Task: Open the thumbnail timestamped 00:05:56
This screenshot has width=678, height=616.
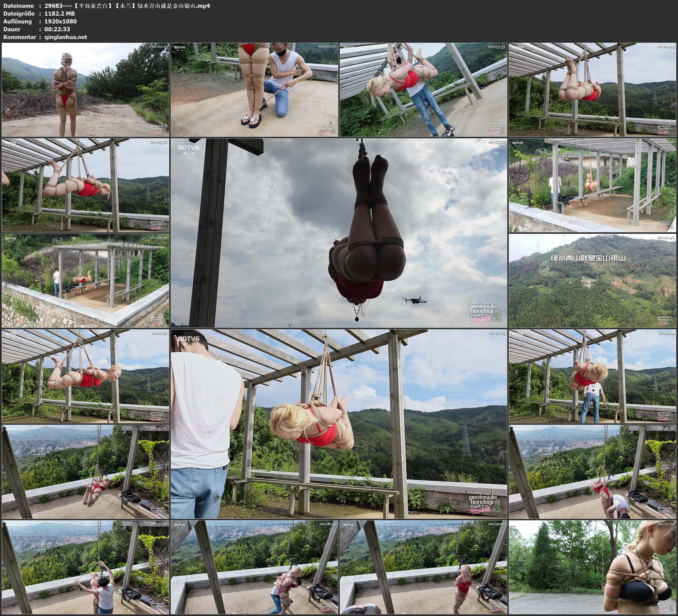Action: pyautogui.click(x=85, y=185)
